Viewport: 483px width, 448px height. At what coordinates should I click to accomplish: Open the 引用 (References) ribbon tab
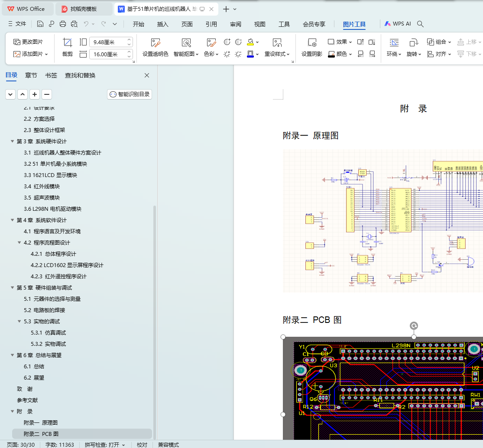(x=211, y=24)
